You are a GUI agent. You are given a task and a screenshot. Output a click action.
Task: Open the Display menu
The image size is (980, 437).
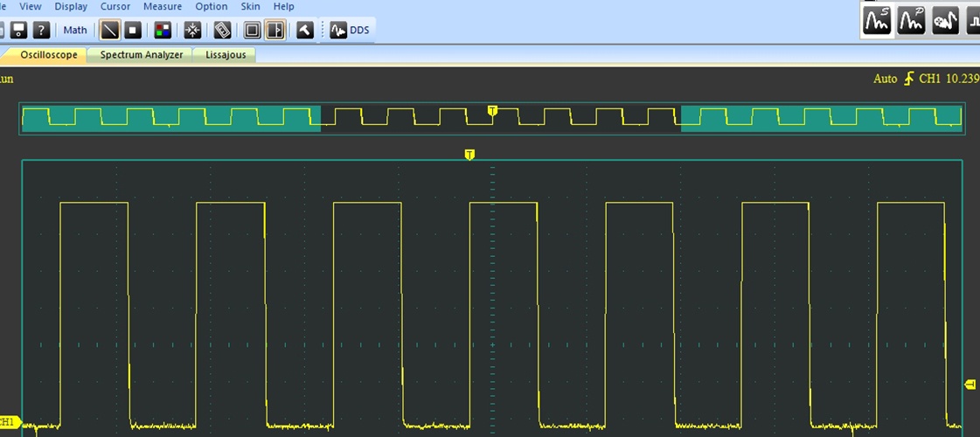coord(71,6)
